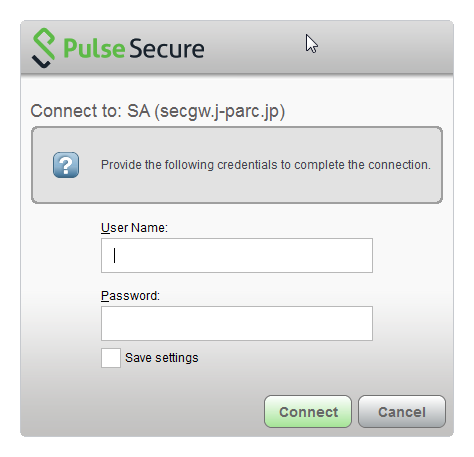Click the green Pulse Secure logo emblem
474x457 pixels.
[44, 48]
